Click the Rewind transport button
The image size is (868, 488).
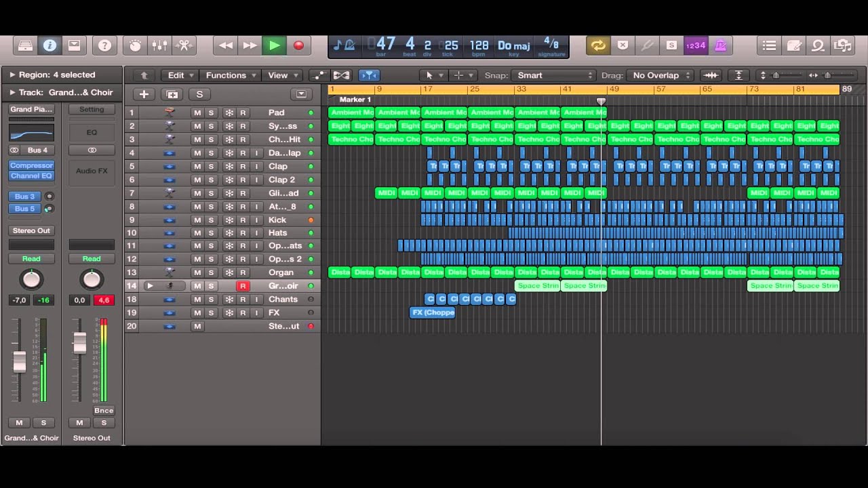(226, 45)
